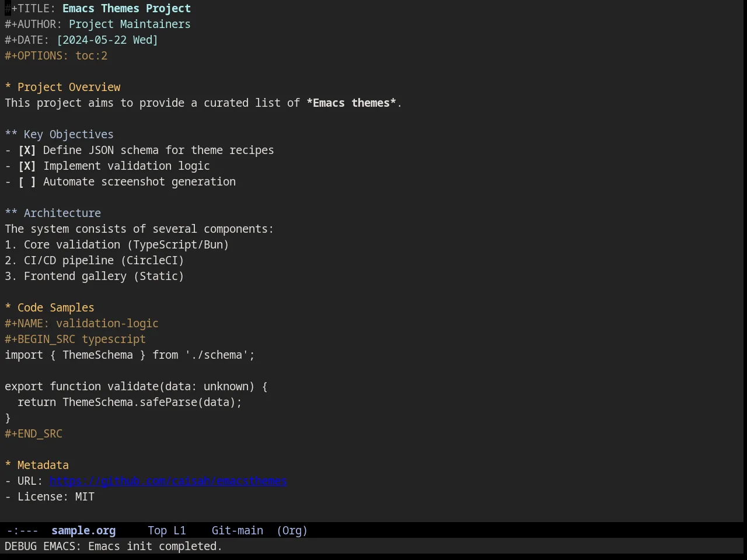The width and height of the screenshot is (747, 560).
Task: Fold the '#+BEGIN_SRC typescript' block line
Action: tap(75, 339)
